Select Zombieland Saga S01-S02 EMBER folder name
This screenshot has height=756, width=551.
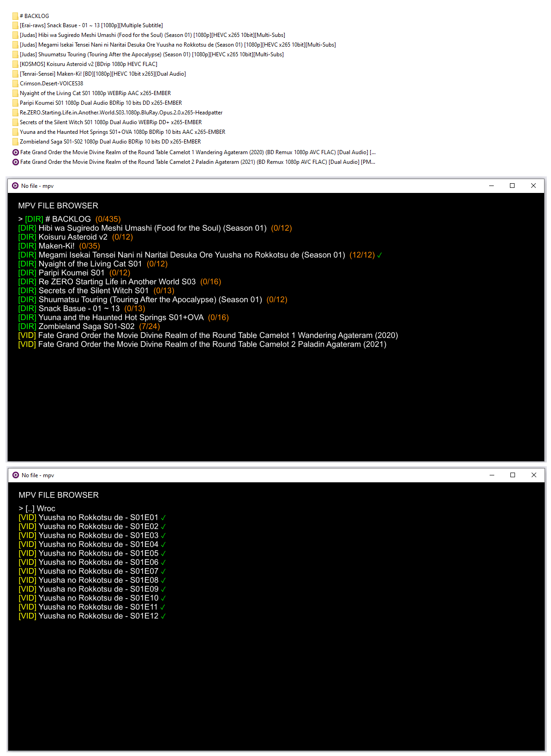110,142
